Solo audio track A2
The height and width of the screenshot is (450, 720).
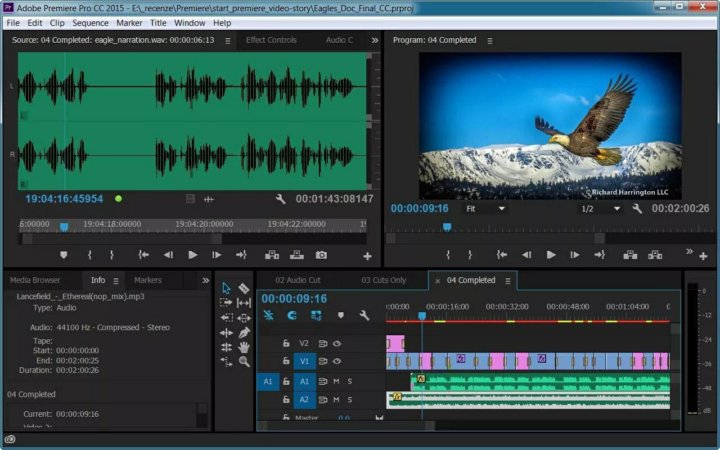350,400
